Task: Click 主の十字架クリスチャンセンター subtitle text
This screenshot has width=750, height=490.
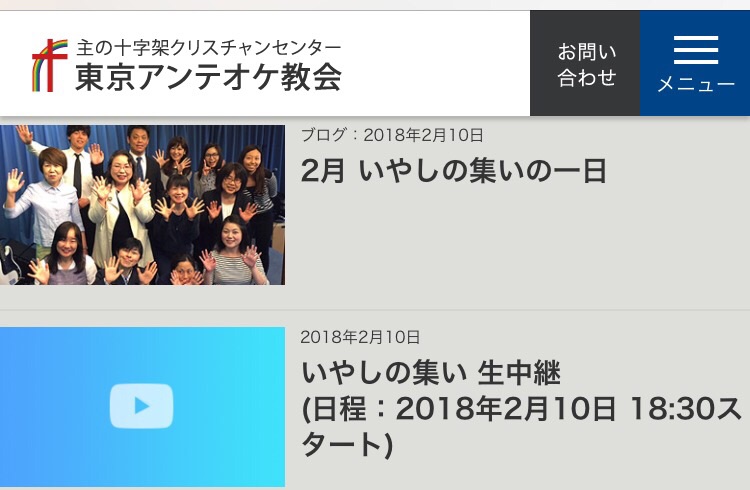Action: 209,48
